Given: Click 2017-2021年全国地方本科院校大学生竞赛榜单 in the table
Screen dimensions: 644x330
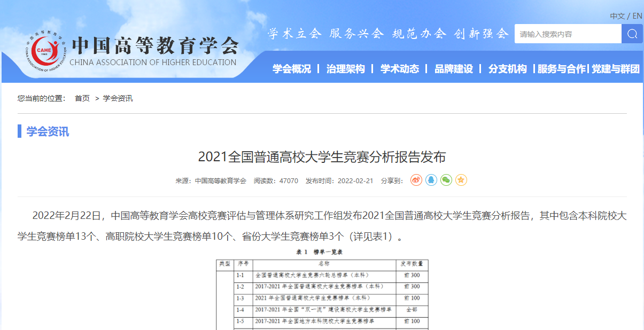Looking at the screenshot, I should click(x=315, y=321).
